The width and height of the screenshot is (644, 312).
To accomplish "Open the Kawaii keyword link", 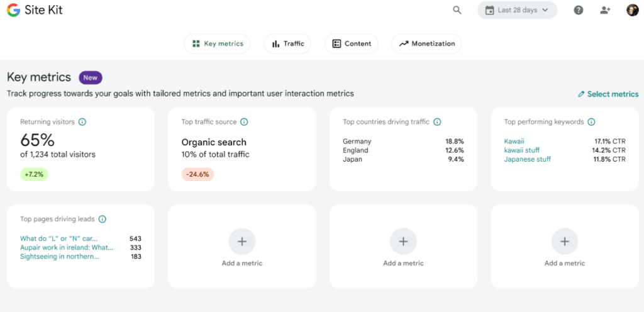I will [514, 142].
